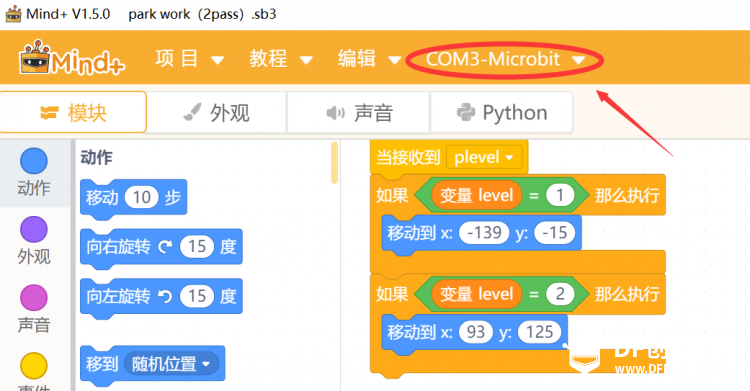Screen dimensions: 750x391
Task: Open the plevel message dropdown
Action: point(484,157)
